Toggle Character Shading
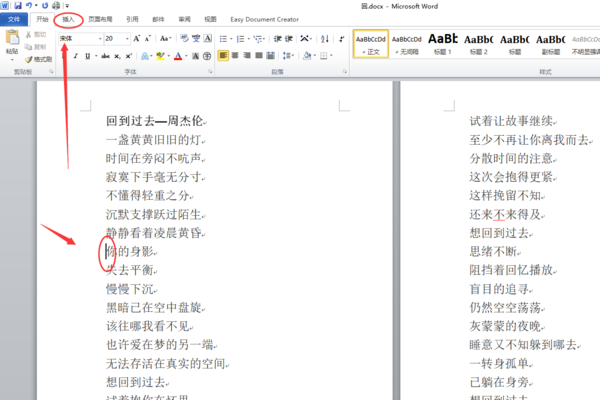Image resolution: width=600 pixels, height=400 pixels. coord(196,56)
